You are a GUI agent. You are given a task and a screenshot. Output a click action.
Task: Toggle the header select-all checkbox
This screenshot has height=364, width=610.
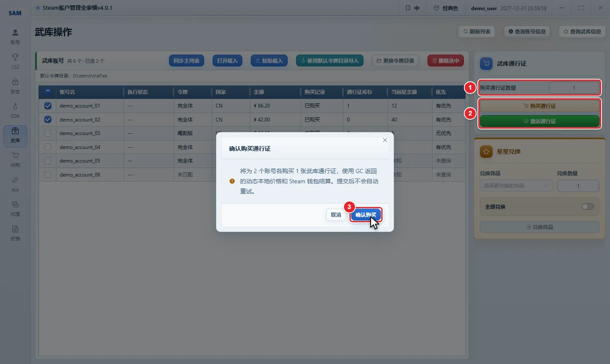48,91
